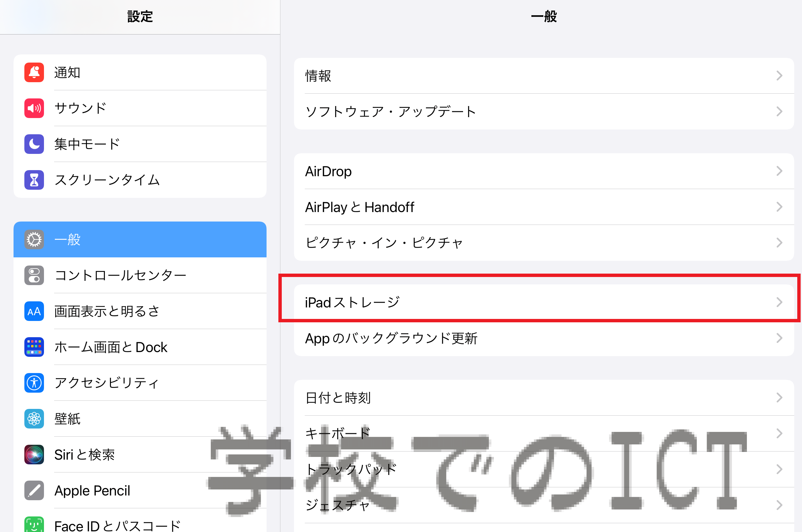Screen dimensions: 802x532
Task: Tap chevron on ジェスチャ row
Action: click(779, 505)
